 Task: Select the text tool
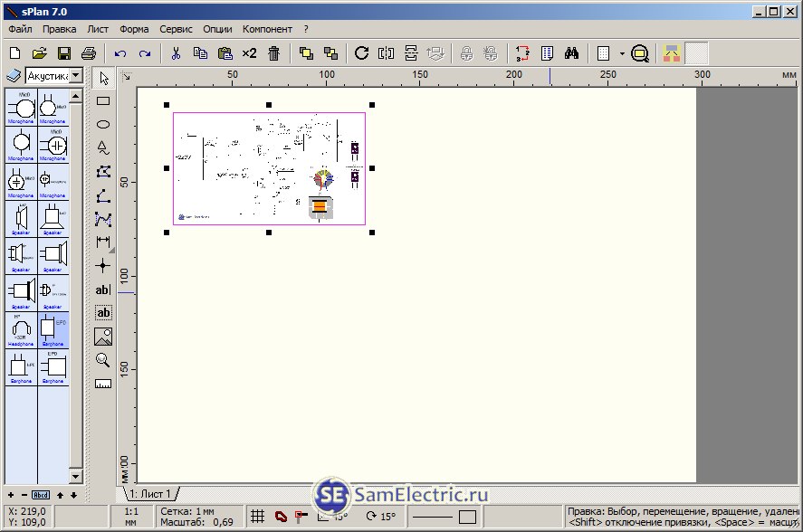103,290
